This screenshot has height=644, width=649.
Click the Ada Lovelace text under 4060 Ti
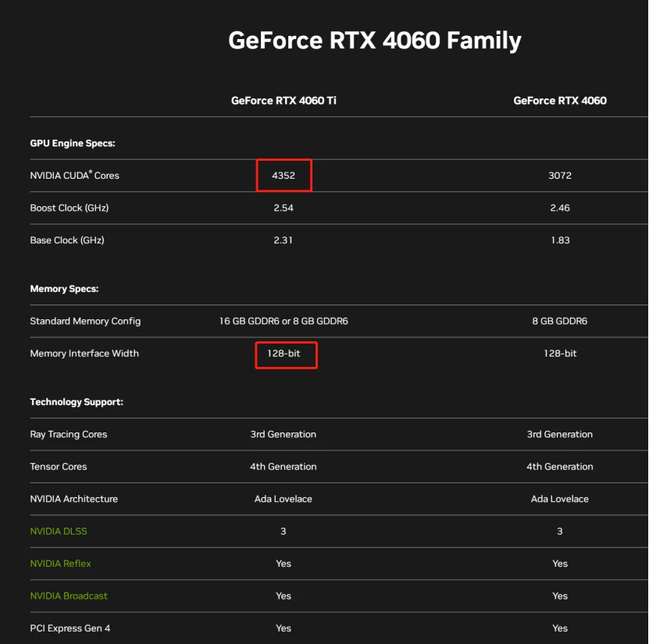click(283, 499)
